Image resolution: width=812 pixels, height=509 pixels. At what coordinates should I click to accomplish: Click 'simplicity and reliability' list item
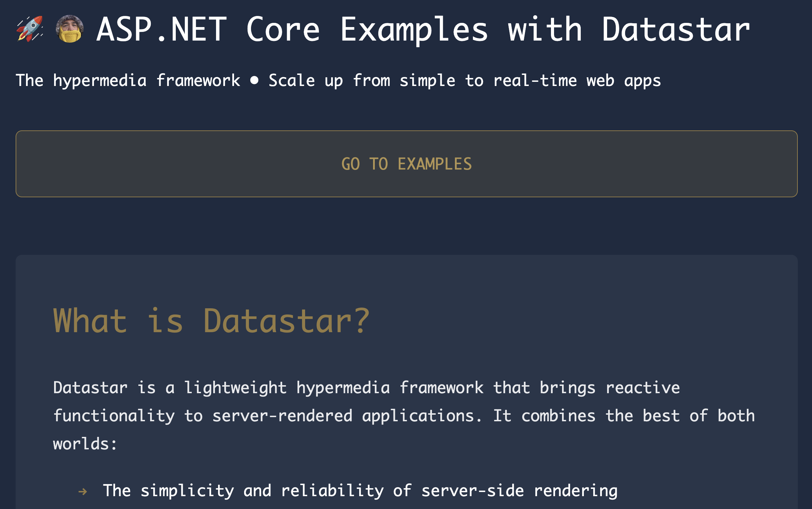pyautogui.click(x=262, y=491)
